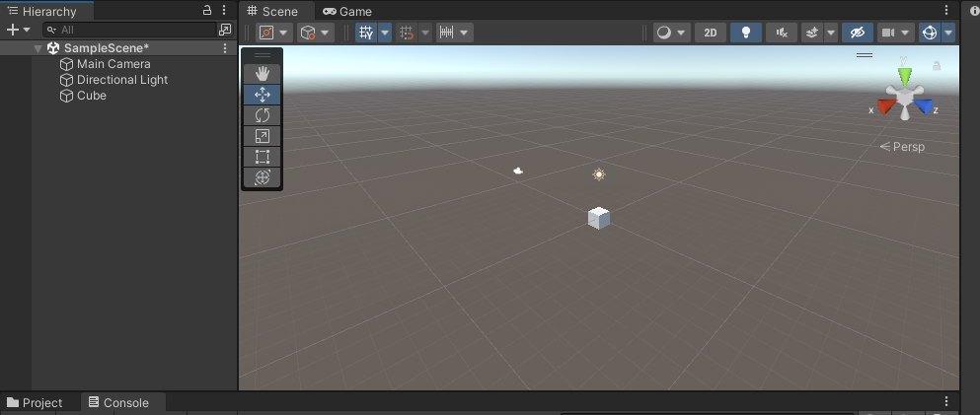Screen dimensions: 980x415
Task: Toggle hidden objects scene visibility eye
Action: coord(858,33)
